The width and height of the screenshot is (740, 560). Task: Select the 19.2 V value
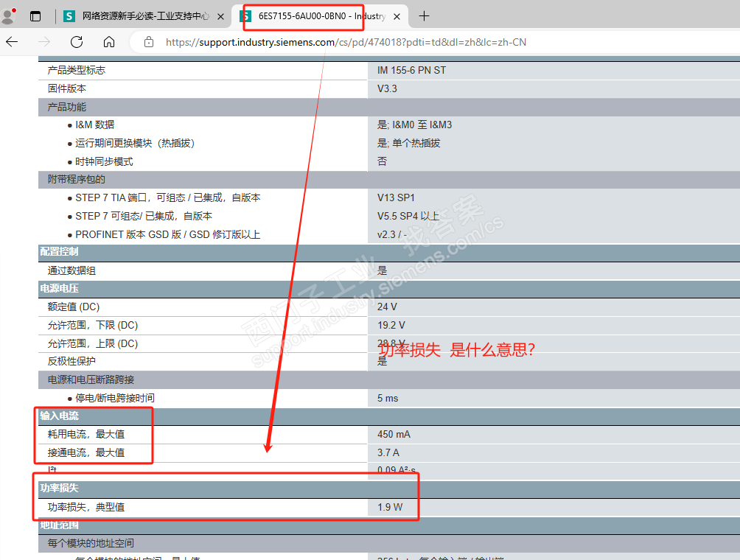coord(391,326)
